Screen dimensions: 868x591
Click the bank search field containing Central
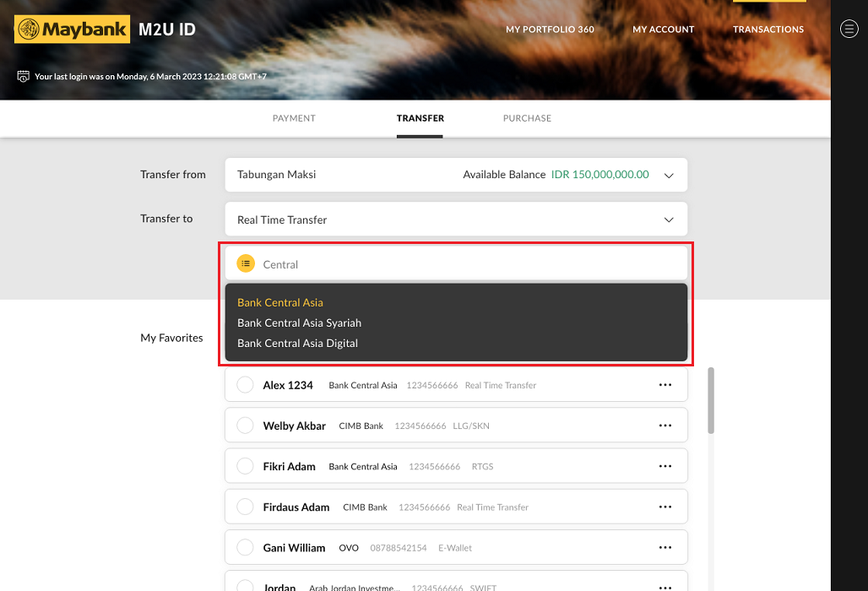coord(464,264)
